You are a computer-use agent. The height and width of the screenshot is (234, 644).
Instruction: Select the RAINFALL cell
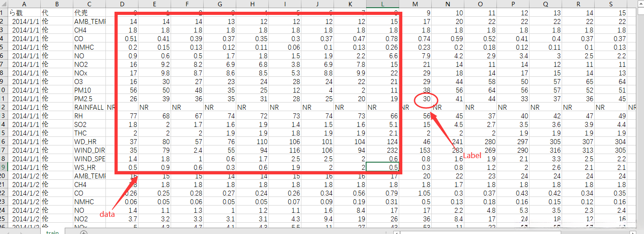pos(89,107)
